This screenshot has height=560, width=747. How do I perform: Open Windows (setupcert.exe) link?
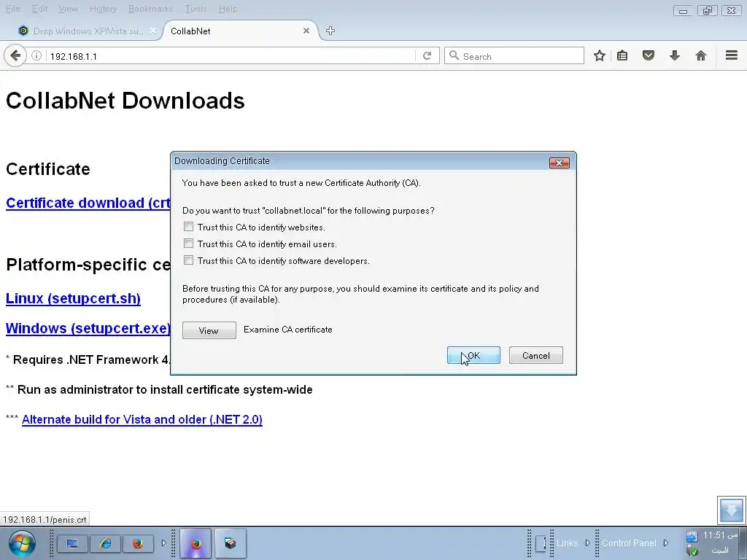(88, 328)
